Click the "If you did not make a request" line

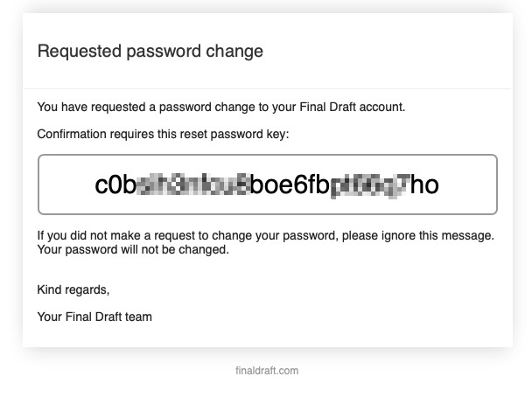[266, 235]
